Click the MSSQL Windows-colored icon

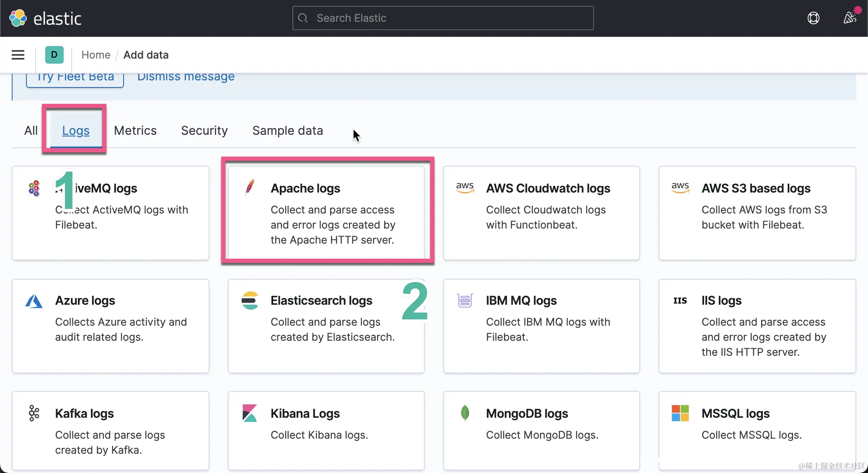(680, 413)
